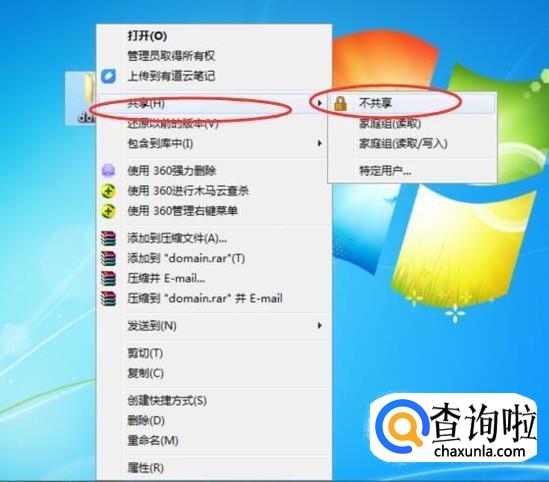
Task: Click the Youdao cloud note upload icon
Action: (x=109, y=76)
